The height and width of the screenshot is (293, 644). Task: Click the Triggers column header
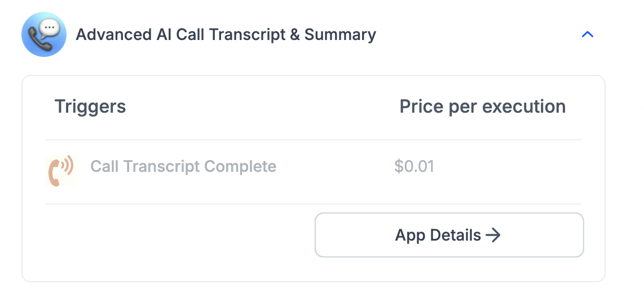coord(90,106)
